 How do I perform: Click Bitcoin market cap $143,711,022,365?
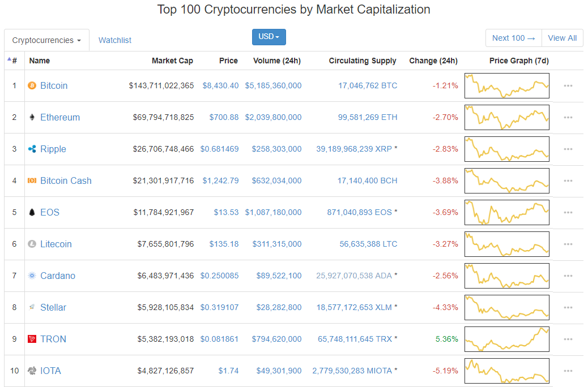(161, 86)
